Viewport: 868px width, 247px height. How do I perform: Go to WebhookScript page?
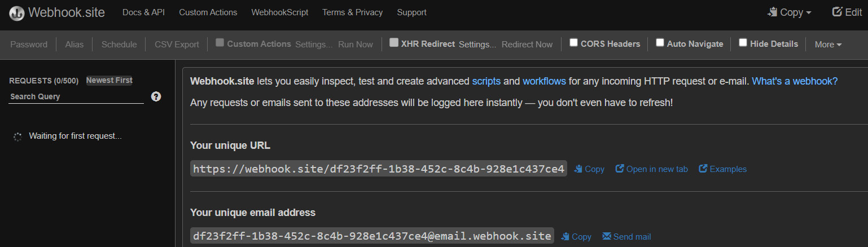(x=280, y=12)
